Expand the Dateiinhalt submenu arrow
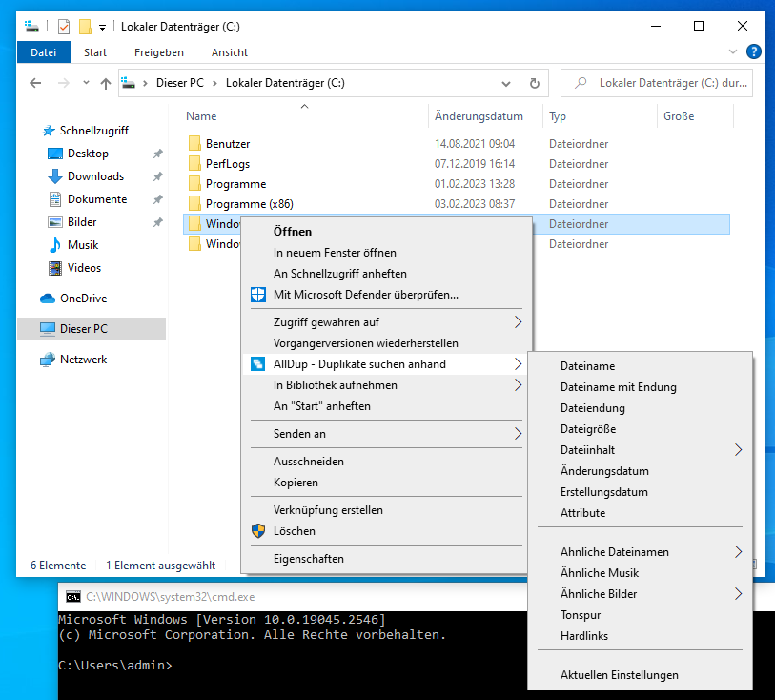Viewport: 775px width, 700px height. point(738,450)
